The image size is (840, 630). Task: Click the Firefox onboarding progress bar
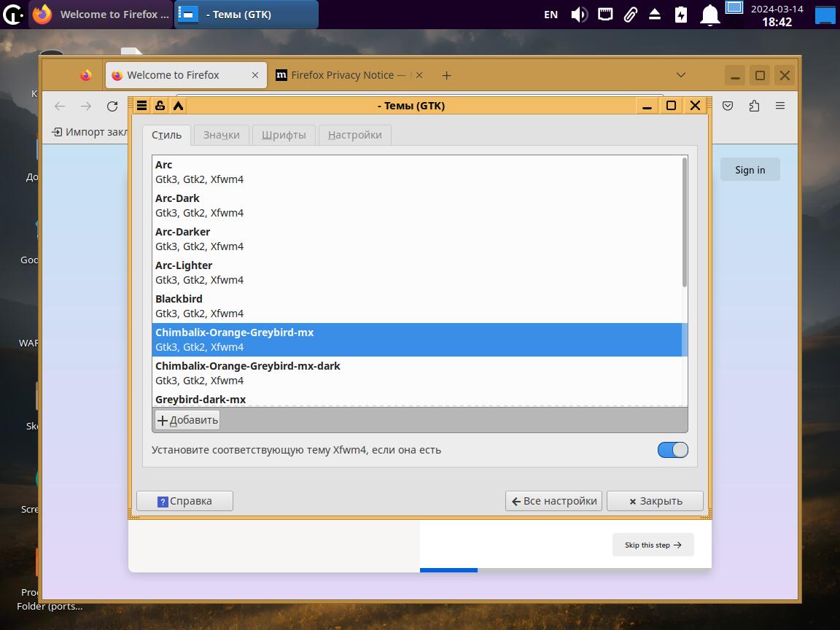pos(566,570)
